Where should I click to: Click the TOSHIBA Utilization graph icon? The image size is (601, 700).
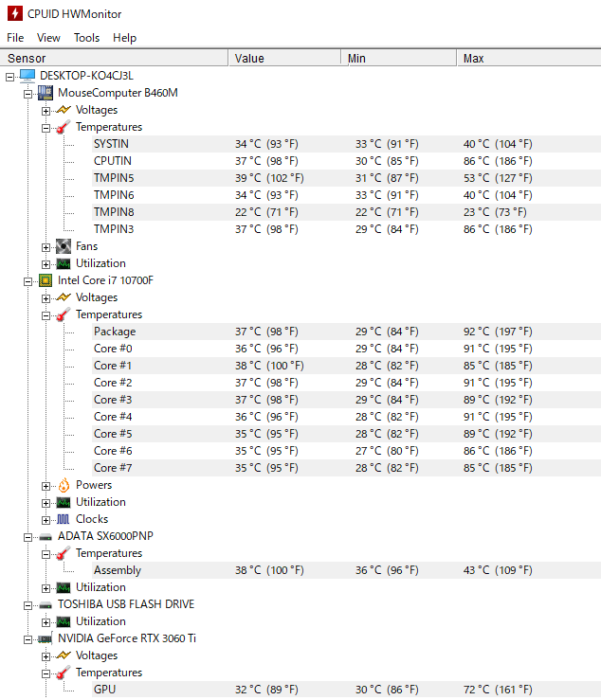click(64, 622)
